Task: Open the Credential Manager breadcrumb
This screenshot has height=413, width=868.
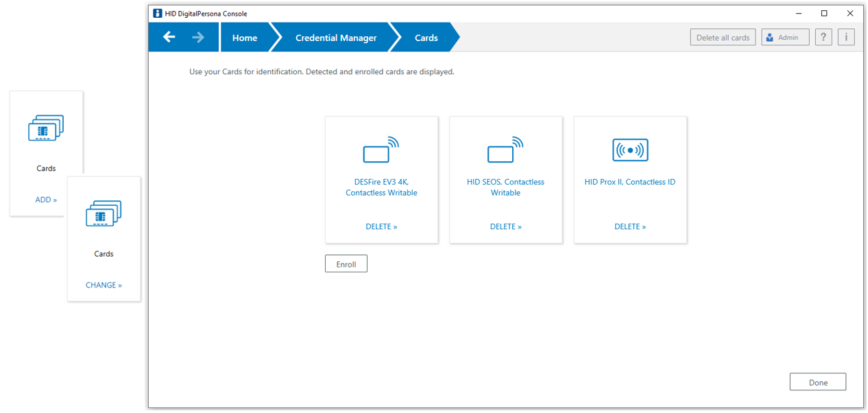Action: pos(336,38)
